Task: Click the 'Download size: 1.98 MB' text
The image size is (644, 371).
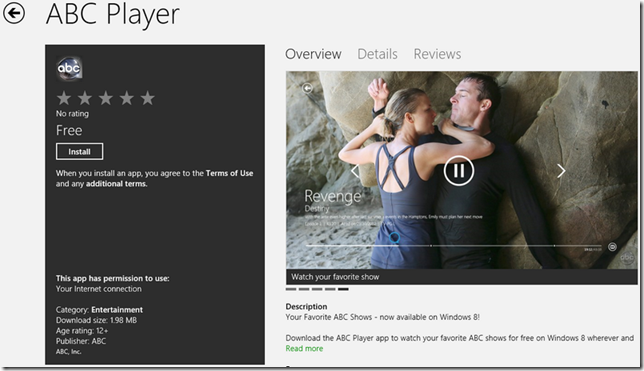Action: pos(97,320)
